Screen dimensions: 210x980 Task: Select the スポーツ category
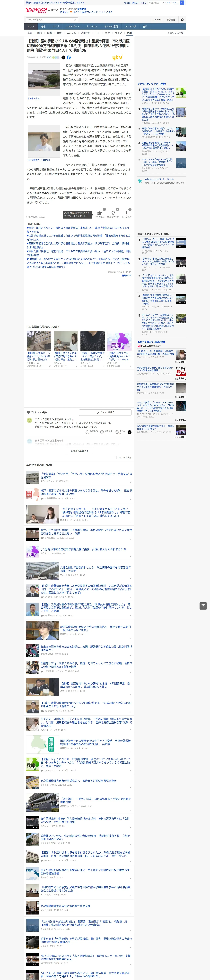(x=86, y=33)
